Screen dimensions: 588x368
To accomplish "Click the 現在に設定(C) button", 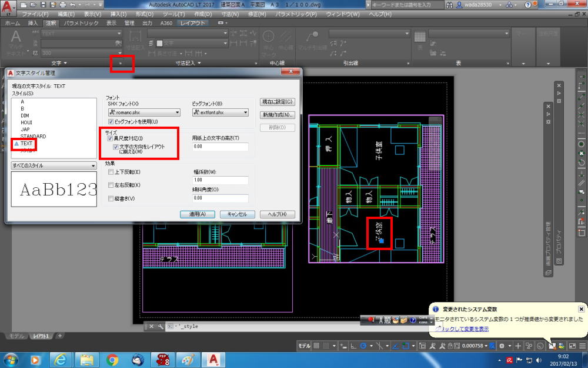I will pos(278,102).
